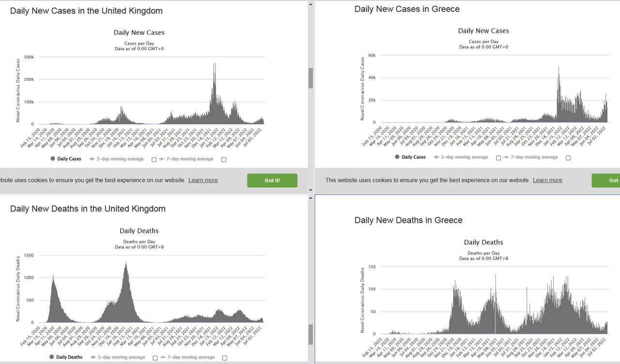
Task: Enable 7-day moving average checkbox in UK cases chart
Action: click(224, 159)
